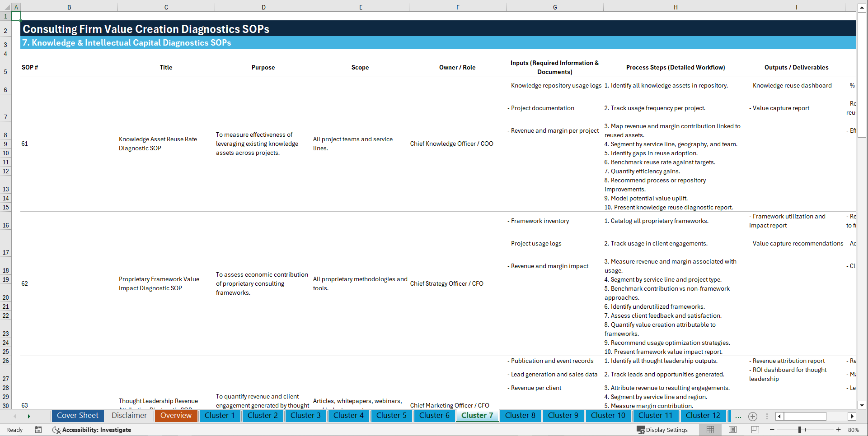Zoom in using the plus icon

(x=839, y=430)
